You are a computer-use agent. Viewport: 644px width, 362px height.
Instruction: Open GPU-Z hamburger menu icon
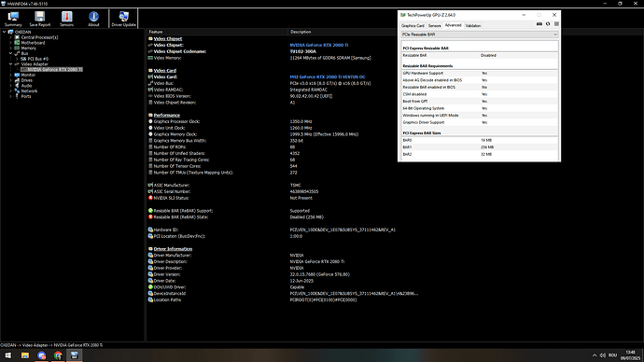(556, 24)
